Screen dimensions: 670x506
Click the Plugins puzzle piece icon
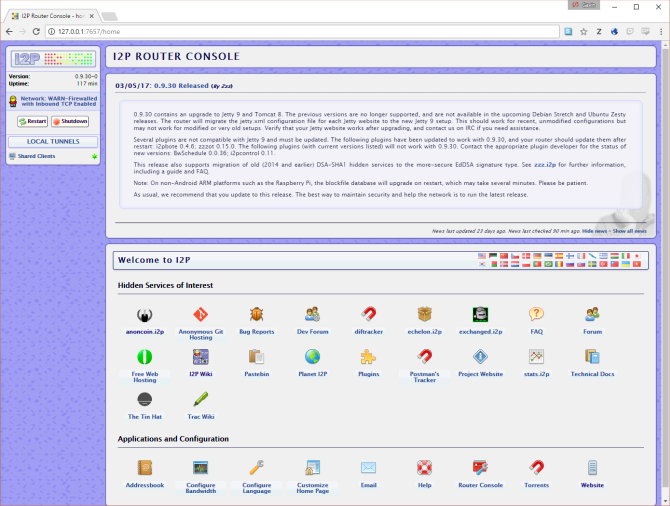[x=368, y=356]
